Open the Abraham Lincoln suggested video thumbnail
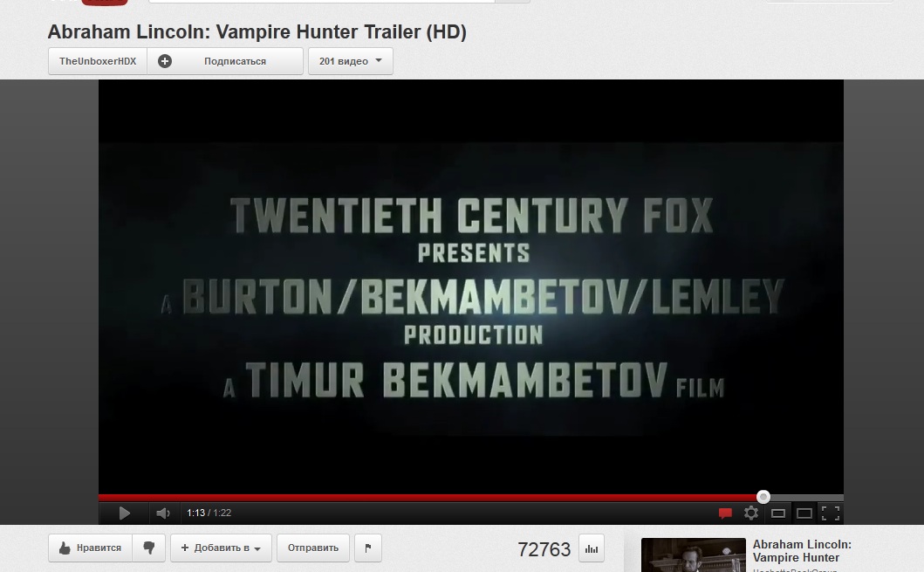Screen dimensions: 924x572 pos(693,555)
